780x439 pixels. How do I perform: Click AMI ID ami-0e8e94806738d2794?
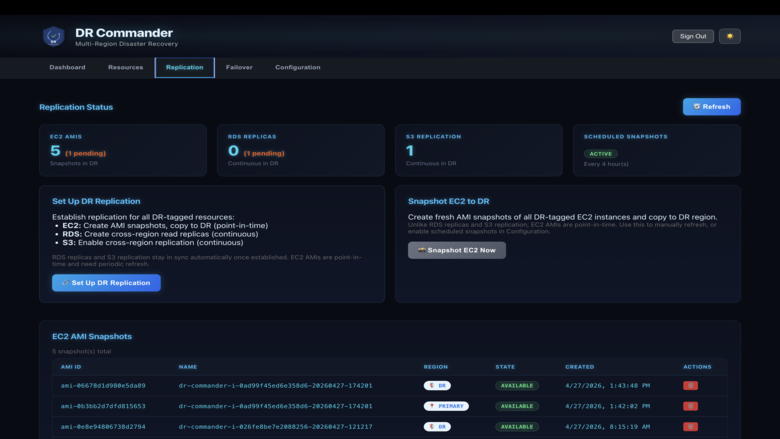click(103, 427)
